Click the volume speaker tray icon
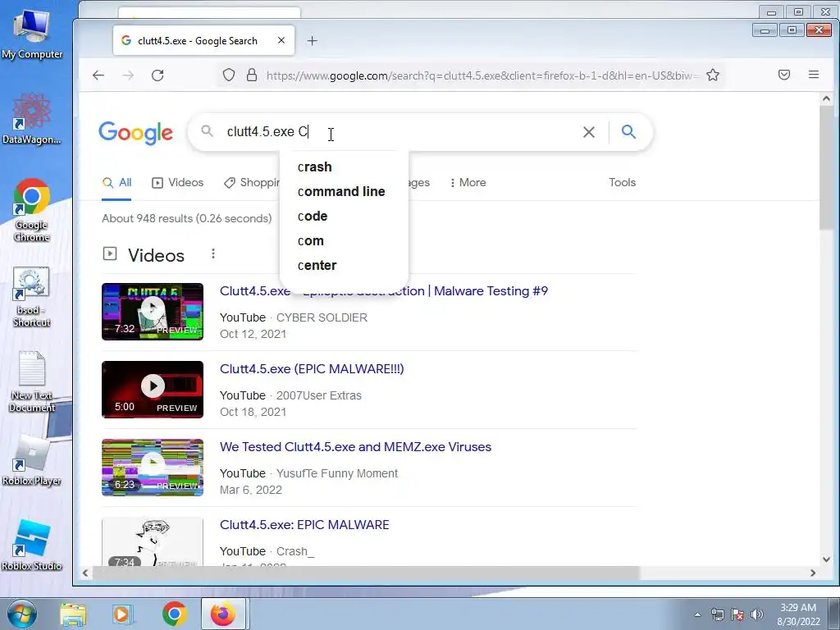The image size is (840, 630). tap(757, 614)
